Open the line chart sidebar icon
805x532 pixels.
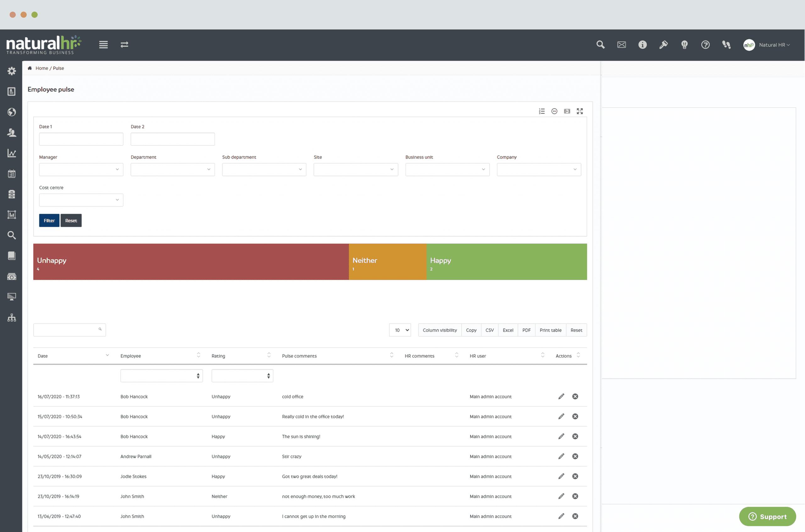[12, 153]
